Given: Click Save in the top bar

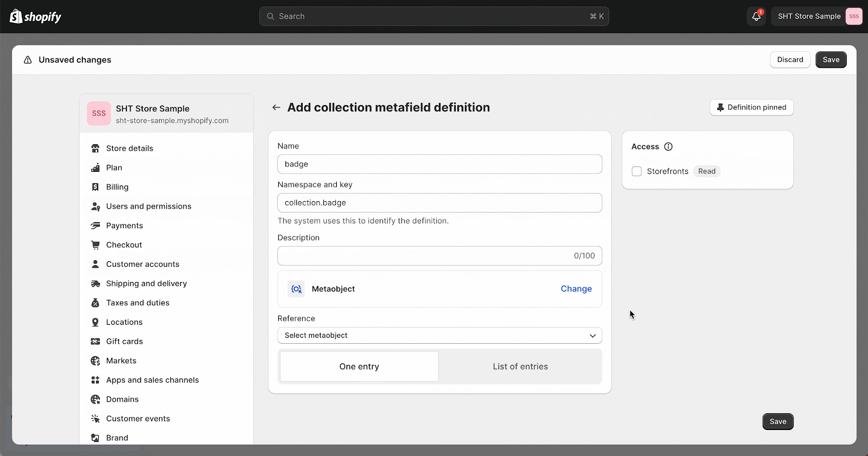Looking at the screenshot, I should pos(831,60).
